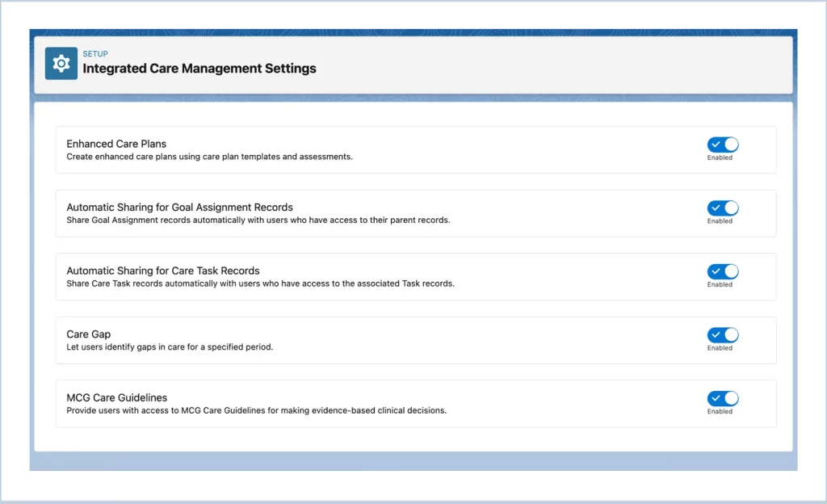
Task: Select the Enhanced Care Plans heading
Action: [x=116, y=144]
